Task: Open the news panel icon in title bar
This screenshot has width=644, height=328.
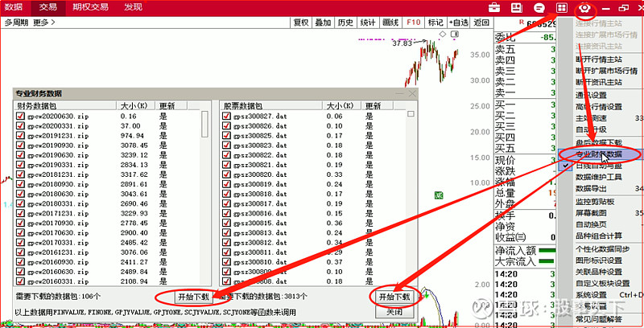Action: [516, 7]
